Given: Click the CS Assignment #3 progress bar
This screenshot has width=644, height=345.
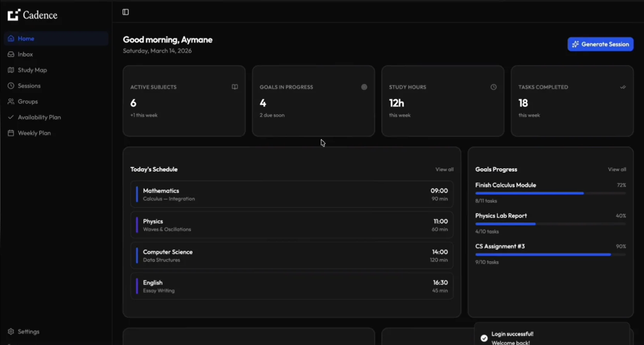Looking at the screenshot, I should pyautogui.click(x=551, y=254).
